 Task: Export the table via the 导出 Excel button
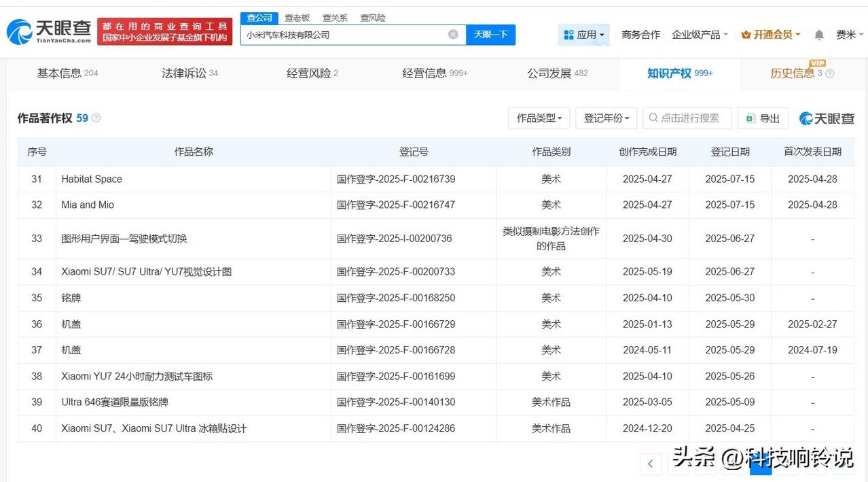point(763,118)
